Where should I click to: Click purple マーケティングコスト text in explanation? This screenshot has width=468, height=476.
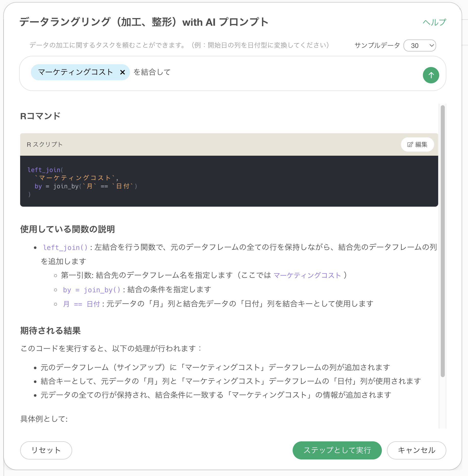point(307,275)
